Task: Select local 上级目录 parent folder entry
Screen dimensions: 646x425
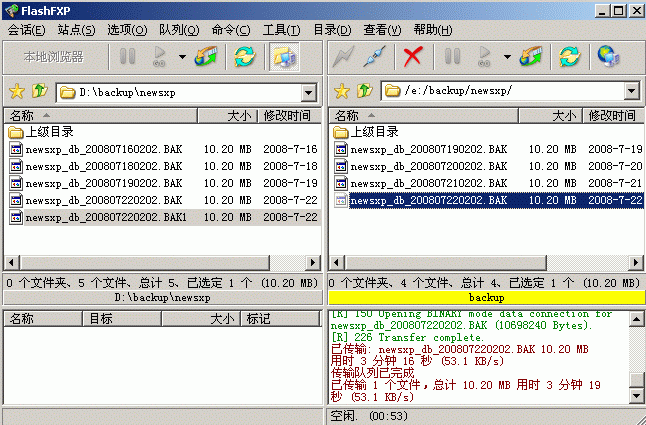Action: [x=41, y=132]
